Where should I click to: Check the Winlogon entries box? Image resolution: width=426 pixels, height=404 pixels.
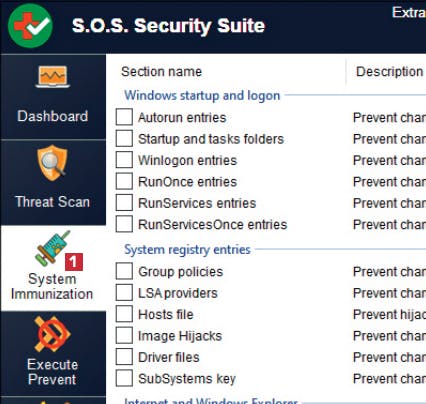pyautogui.click(x=124, y=160)
